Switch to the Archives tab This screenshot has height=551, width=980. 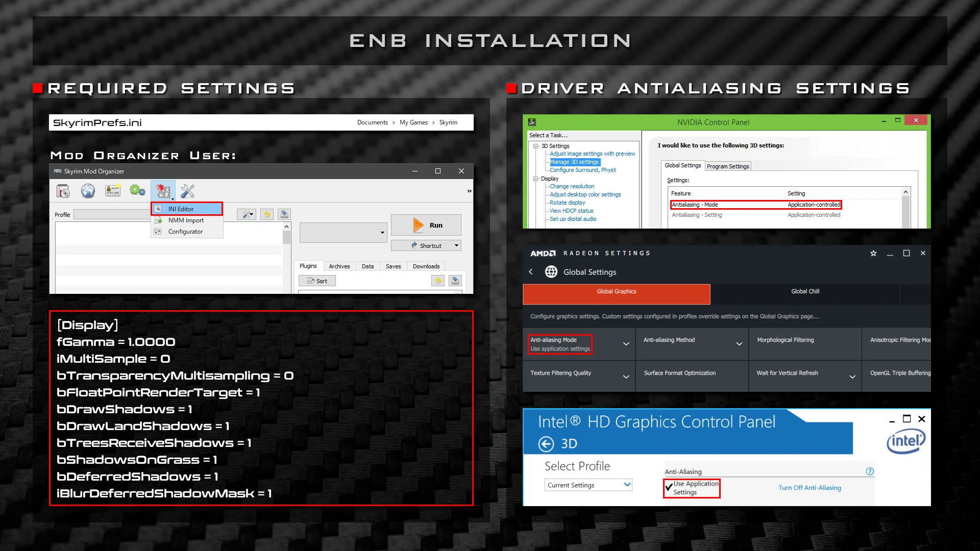(339, 266)
